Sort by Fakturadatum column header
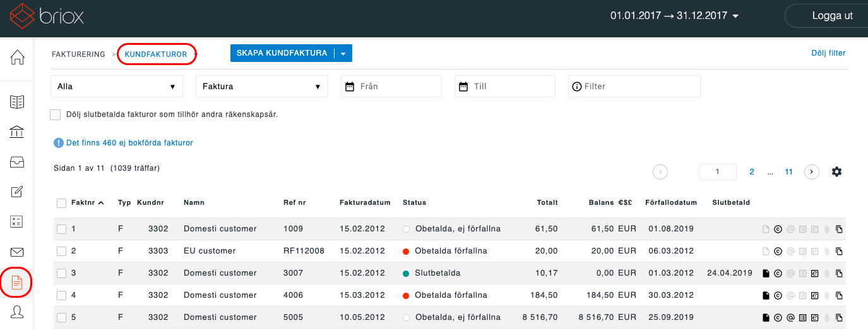 click(x=365, y=203)
